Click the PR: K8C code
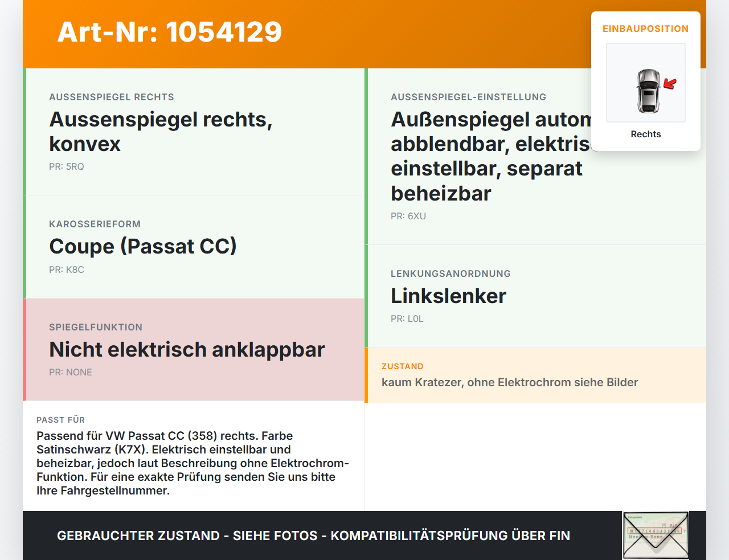The image size is (729, 560). coord(67,270)
